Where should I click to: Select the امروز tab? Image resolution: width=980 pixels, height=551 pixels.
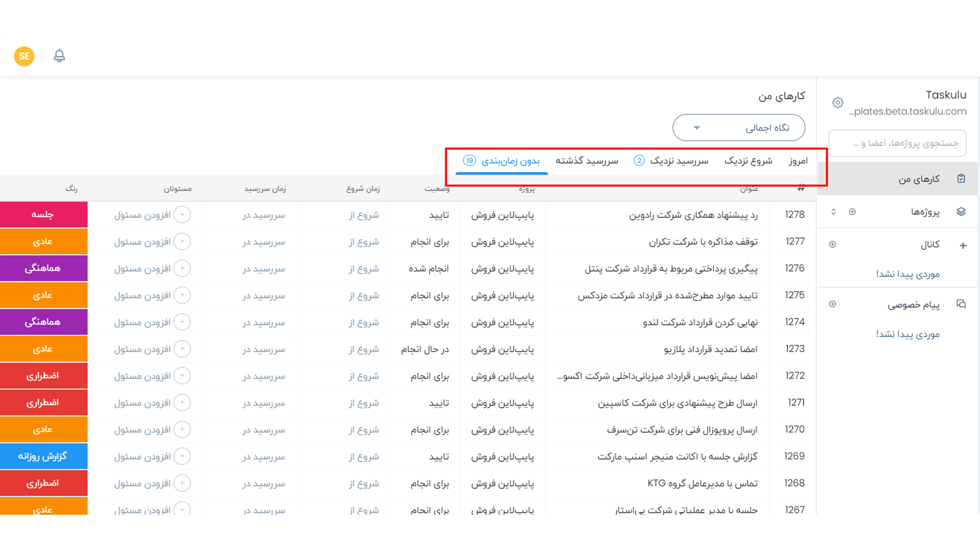click(798, 161)
